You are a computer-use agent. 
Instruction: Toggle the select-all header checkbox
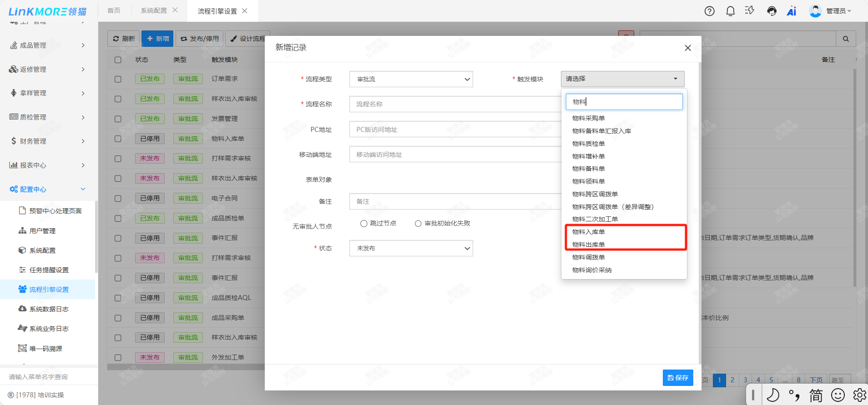(118, 60)
